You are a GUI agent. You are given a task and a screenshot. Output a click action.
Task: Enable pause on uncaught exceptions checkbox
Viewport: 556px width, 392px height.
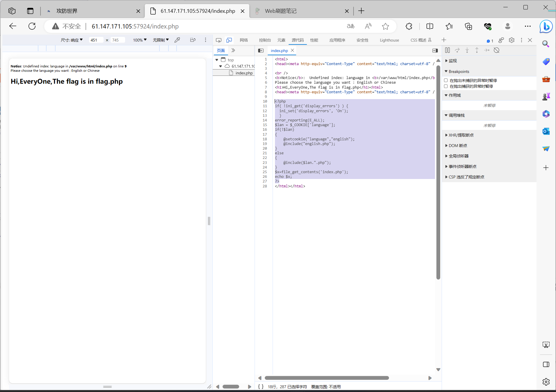tap(446, 80)
